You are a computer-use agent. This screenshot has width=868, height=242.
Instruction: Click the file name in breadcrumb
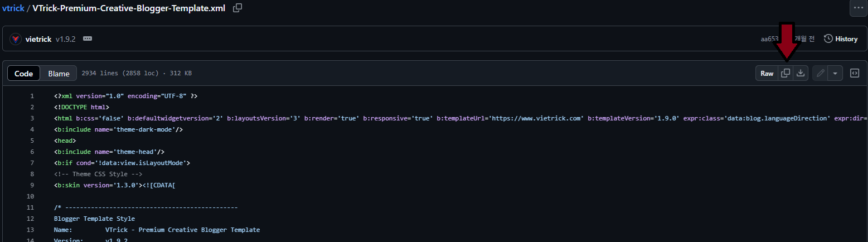coord(130,8)
